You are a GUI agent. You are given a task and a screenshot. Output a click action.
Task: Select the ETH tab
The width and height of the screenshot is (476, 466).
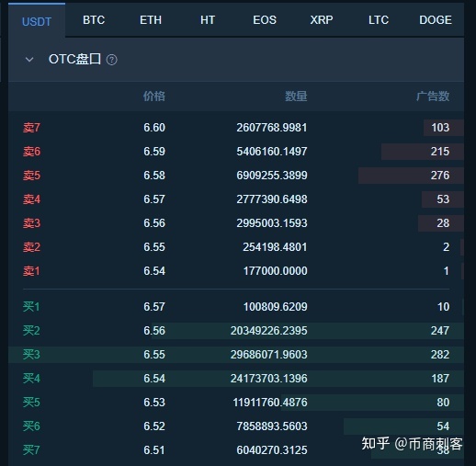point(151,20)
